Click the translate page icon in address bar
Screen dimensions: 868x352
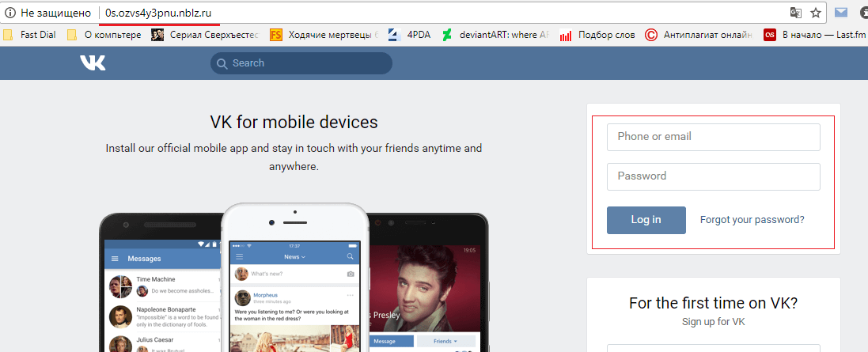click(795, 13)
